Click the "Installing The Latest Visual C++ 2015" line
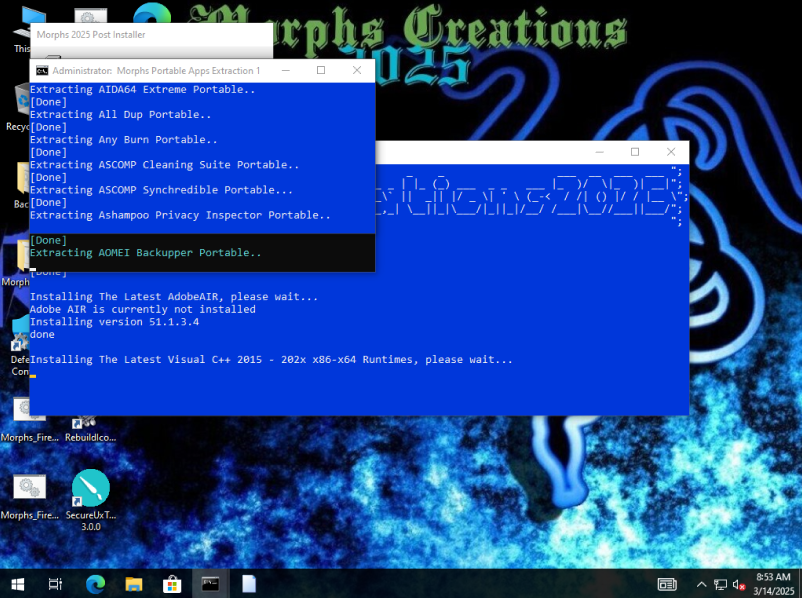802x598 pixels. tap(271, 360)
